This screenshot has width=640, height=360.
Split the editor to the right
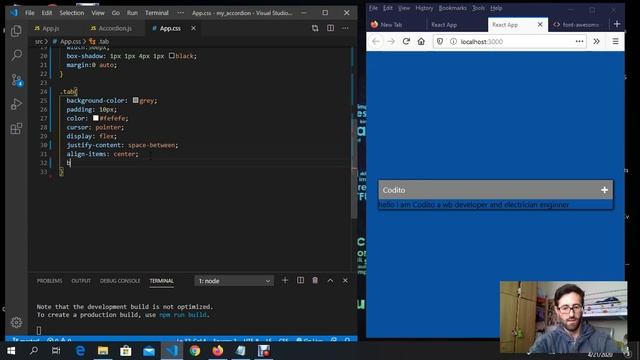pos(330,28)
